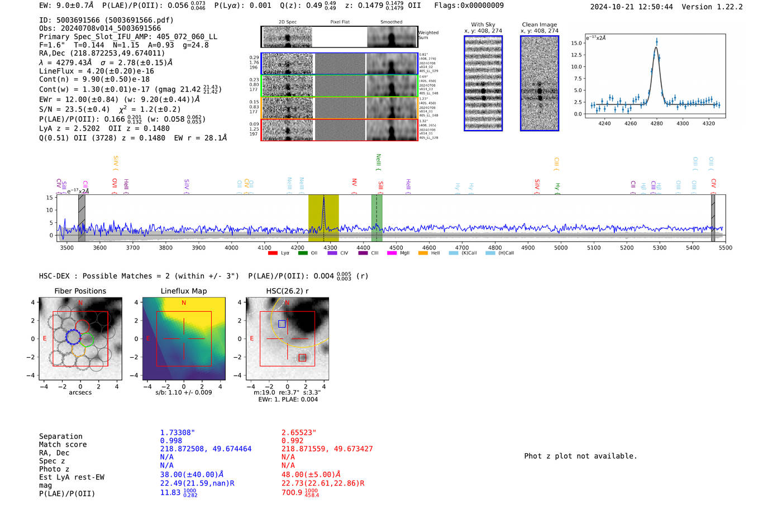Click the Obs: 20240708v014_5003691566 line

[100, 28]
